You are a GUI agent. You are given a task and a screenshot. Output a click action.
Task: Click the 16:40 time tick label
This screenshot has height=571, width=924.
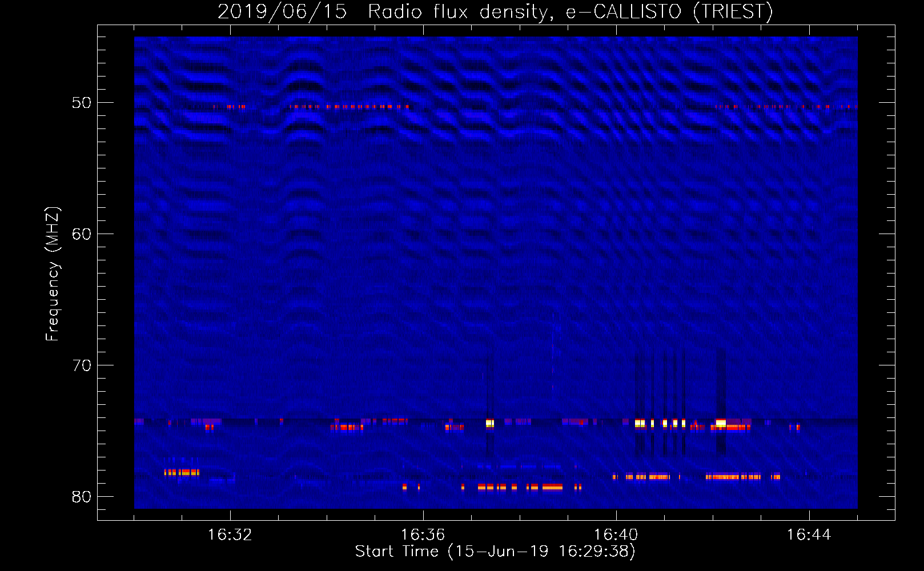point(616,535)
